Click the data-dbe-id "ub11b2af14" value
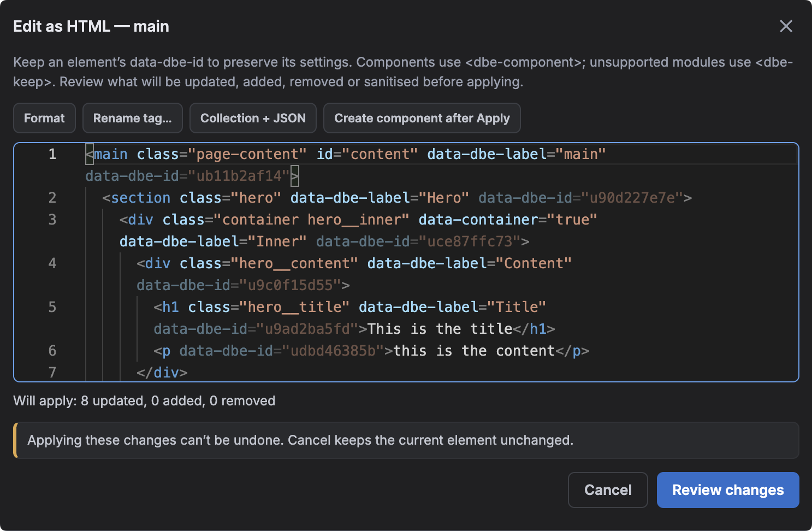812x531 pixels. coord(239,176)
